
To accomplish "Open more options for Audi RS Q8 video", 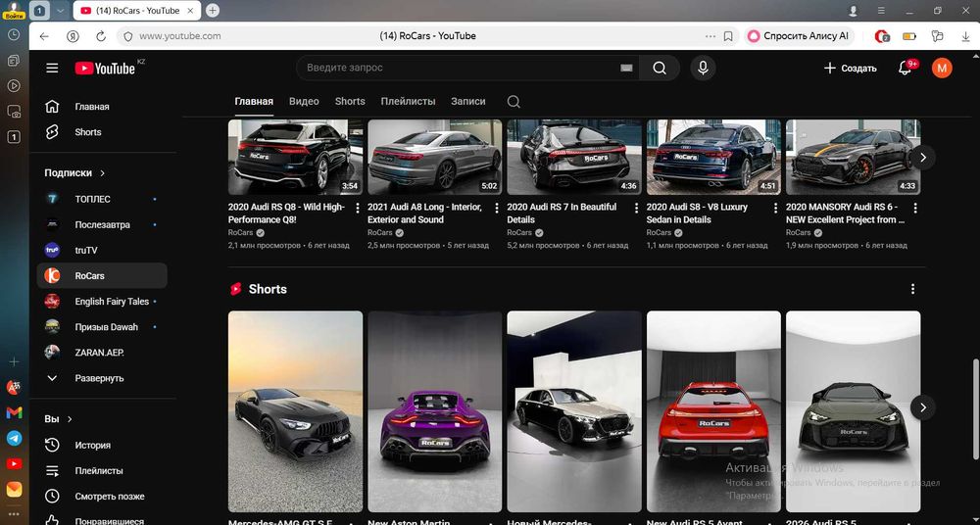I will (x=358, y=208).
